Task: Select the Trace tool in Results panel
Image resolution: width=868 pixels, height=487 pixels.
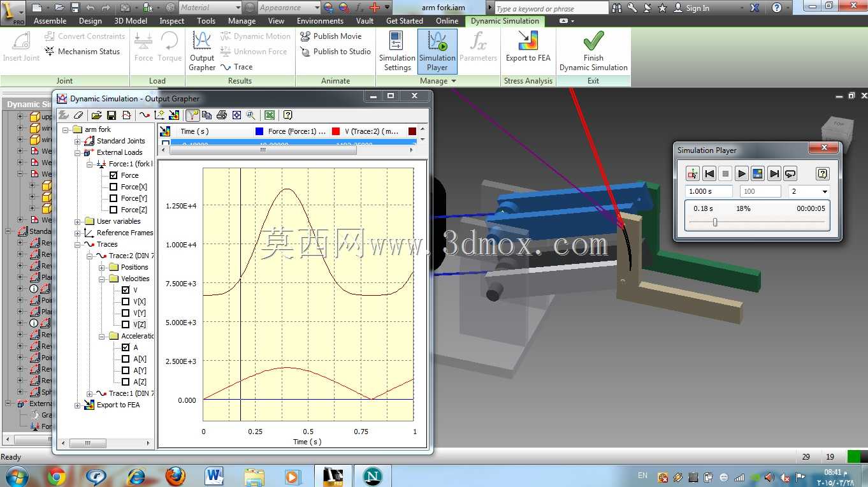Action: [x=236, y=67]
